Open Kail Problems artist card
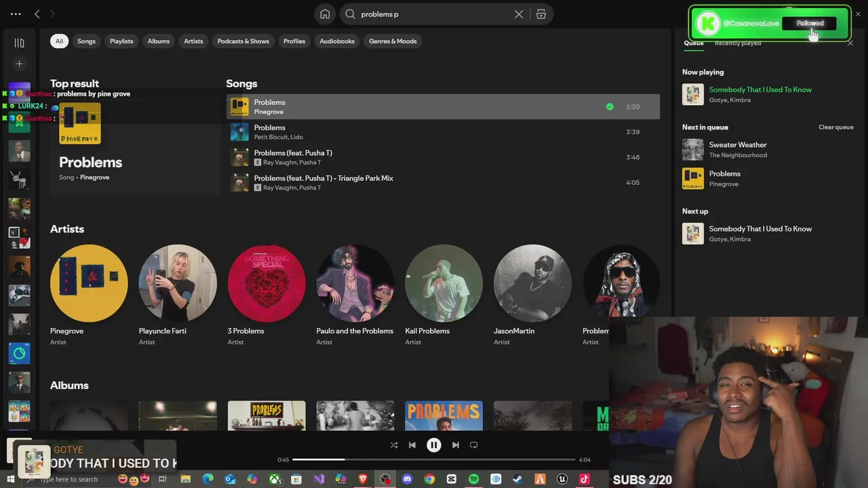The height and width of the screenshot is (488, 868). (x=443, y=294)
